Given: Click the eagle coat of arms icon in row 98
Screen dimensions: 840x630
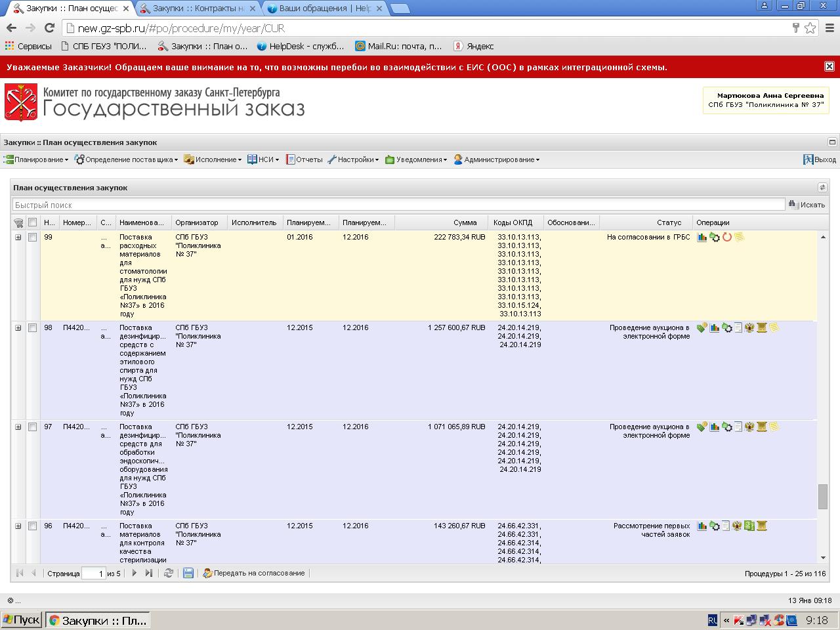Looking at the screenshot, I should [x=750, y=327].
